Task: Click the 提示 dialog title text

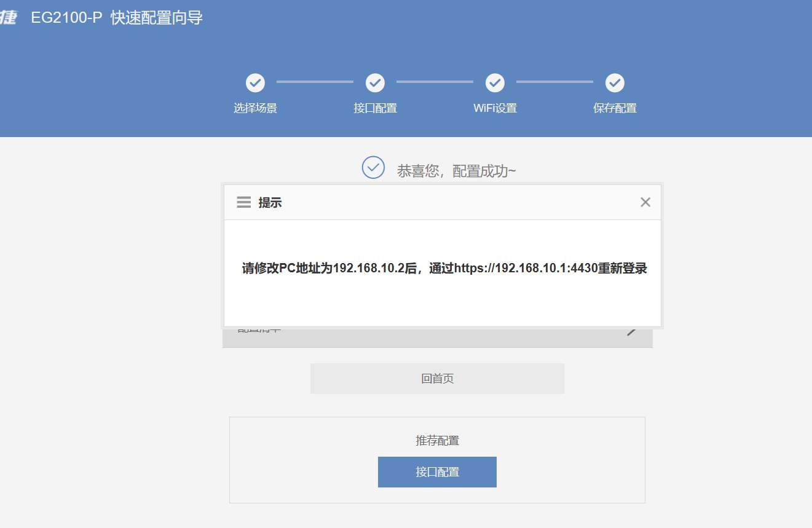Action: pyautogui.click(x=270, y=203)
